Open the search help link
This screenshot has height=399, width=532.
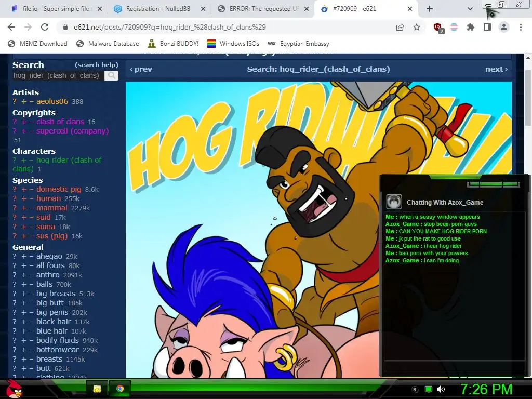(x=96, y=65)
